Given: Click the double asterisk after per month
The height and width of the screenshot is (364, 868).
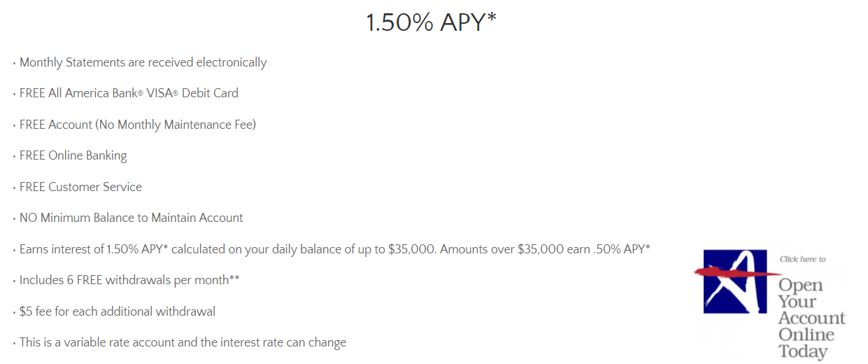Looking at the screenshot, I should pos(234,279).
